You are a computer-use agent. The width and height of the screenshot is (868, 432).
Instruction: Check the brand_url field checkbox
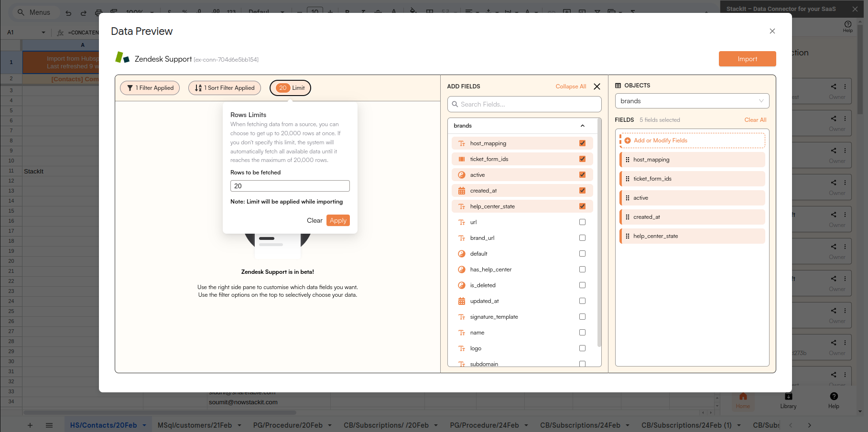coord(582,238)
